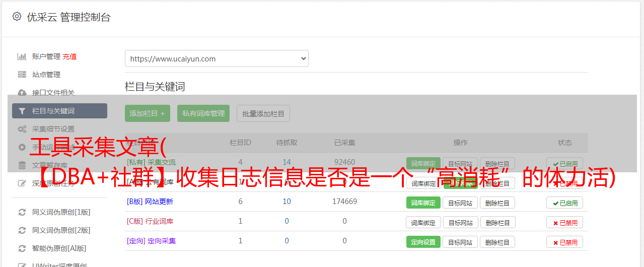Click the 优采云 管理控制台 title
The height and width of the screenshot is (267, 644).
(68, 17)
